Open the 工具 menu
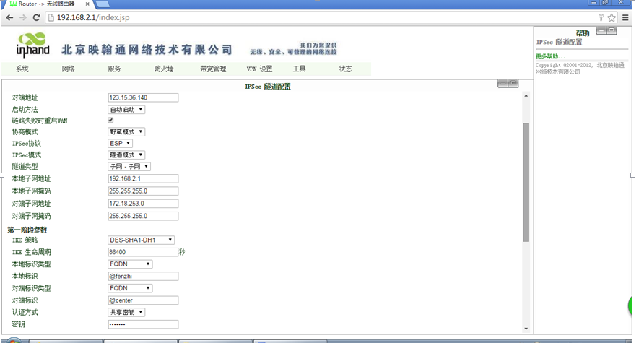Image resolution: width=644 pixels, height=343 pixels. coord(299,69)
